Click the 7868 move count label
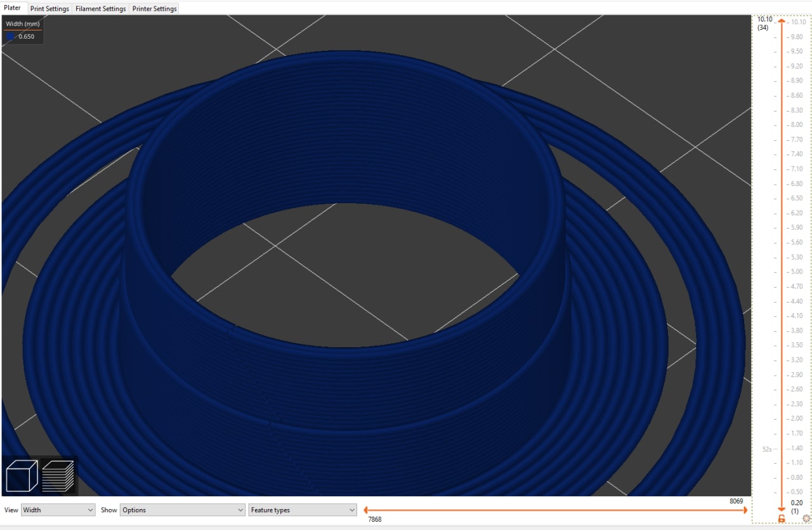Image resolution: width=812 pixels, height=530 pixels. point(375,519)
